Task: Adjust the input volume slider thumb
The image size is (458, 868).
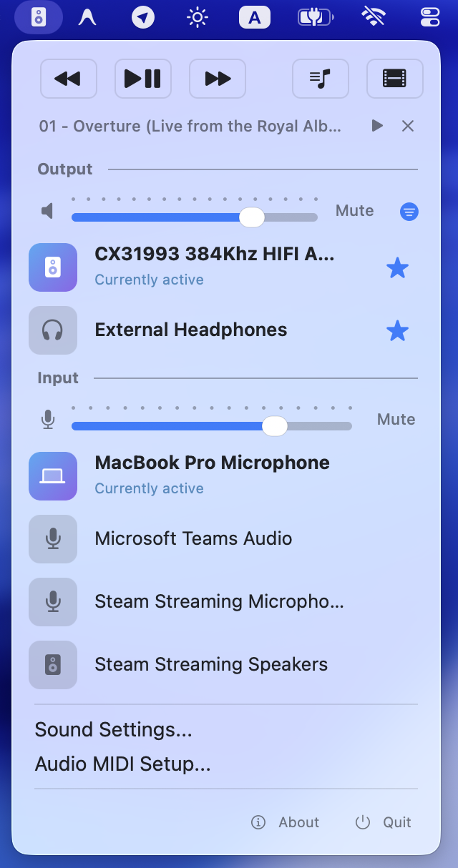Action: [x=275, y=426]
